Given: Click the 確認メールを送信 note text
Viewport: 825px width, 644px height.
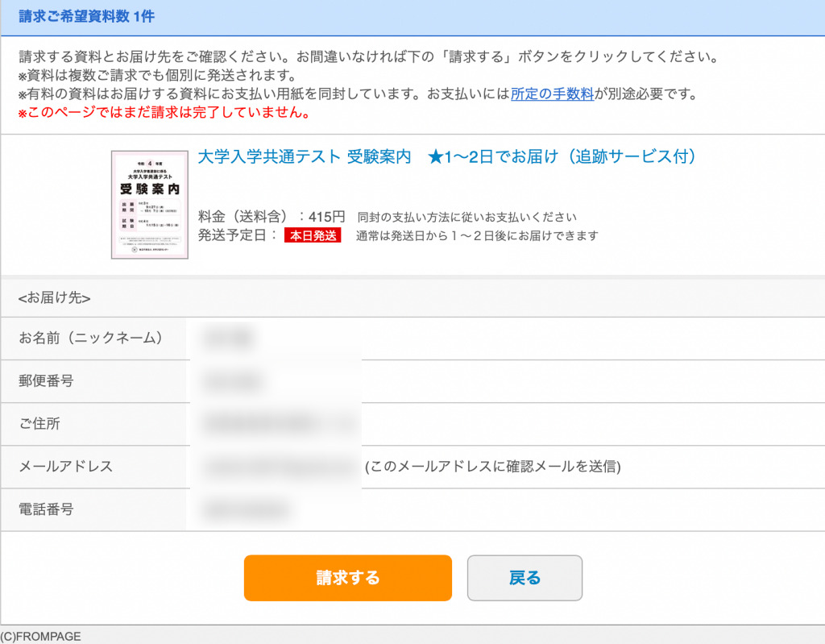Looking at the screenshot, I should coord(493,467).
